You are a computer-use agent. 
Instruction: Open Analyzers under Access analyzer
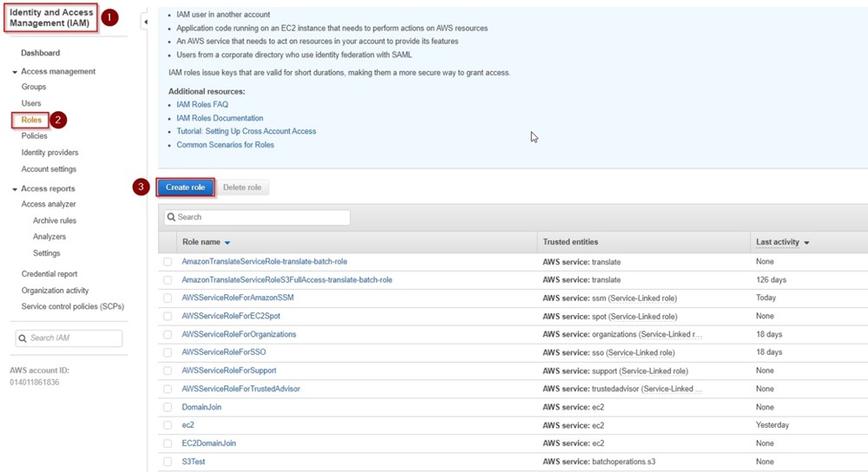(x=49, y=237)
